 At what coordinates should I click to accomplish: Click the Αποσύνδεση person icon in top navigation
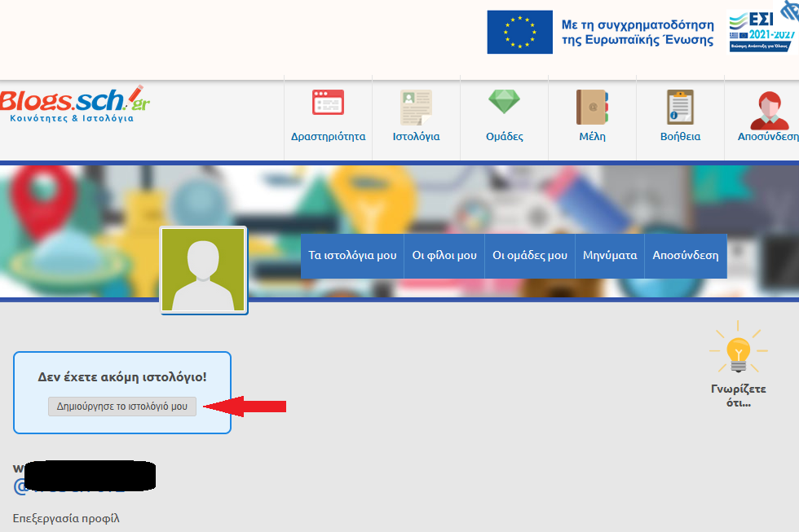768,110
